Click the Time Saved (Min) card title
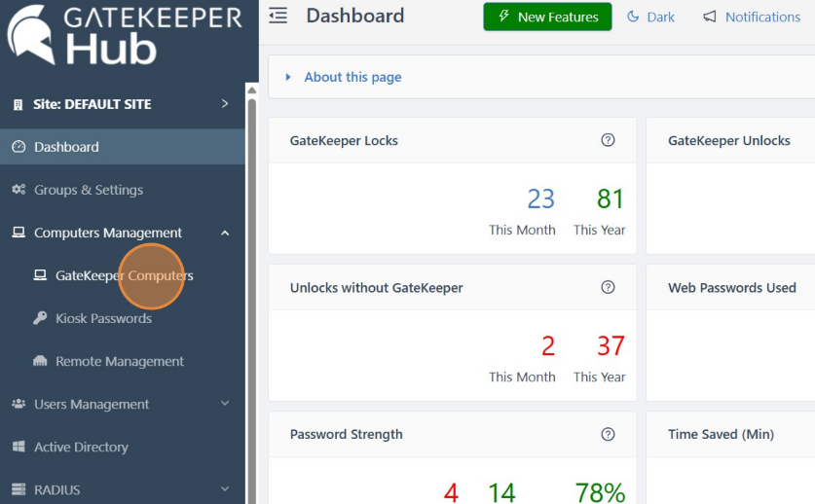This screenshot has width=815, height=504. 721,434
